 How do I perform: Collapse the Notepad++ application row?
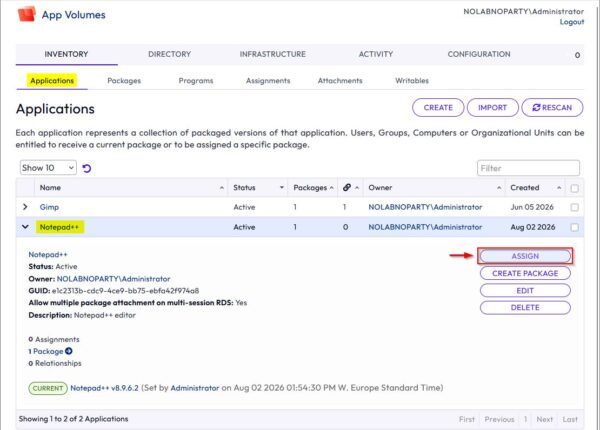tap(25, 227)
